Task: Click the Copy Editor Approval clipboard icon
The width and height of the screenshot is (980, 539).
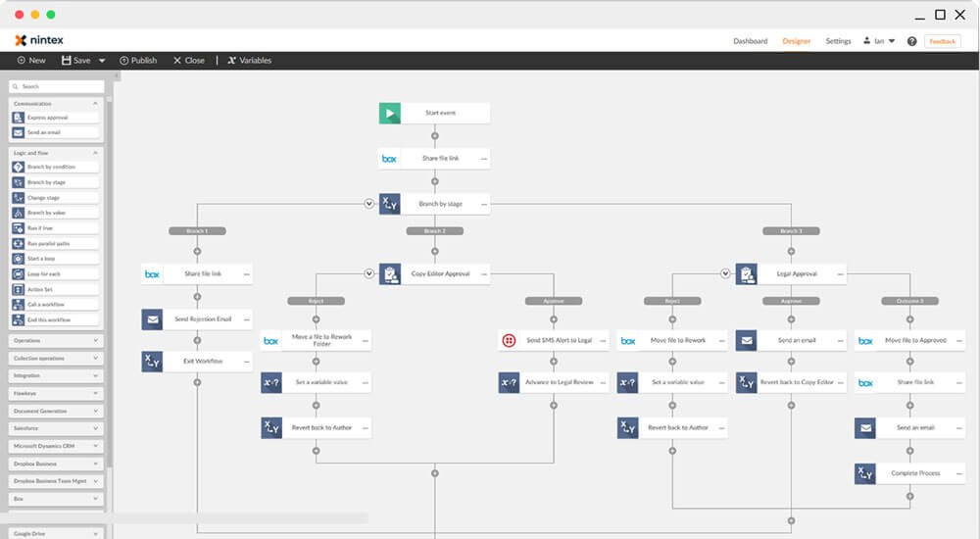Action: [x=390, y=273]
